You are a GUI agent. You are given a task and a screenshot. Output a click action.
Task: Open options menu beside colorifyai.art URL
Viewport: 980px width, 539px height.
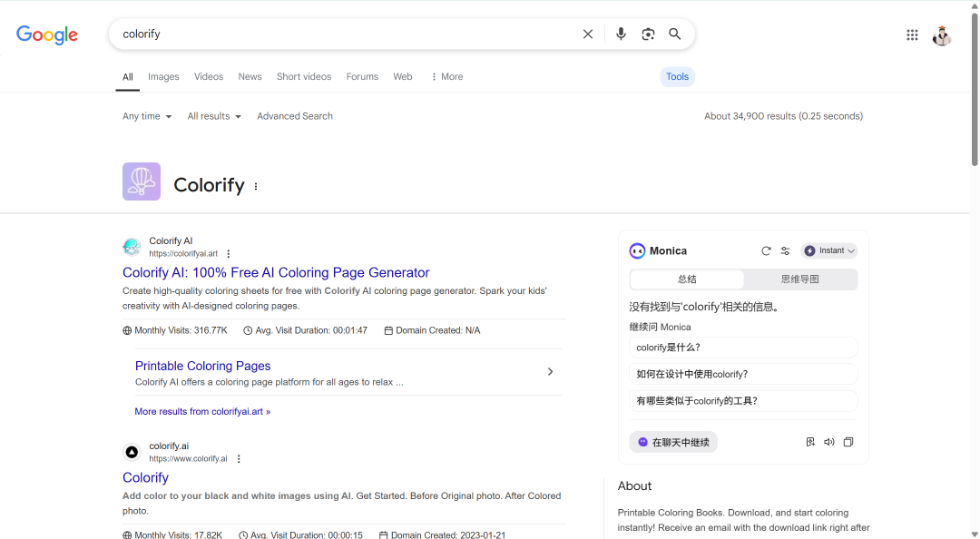click(x=228, y=254)
